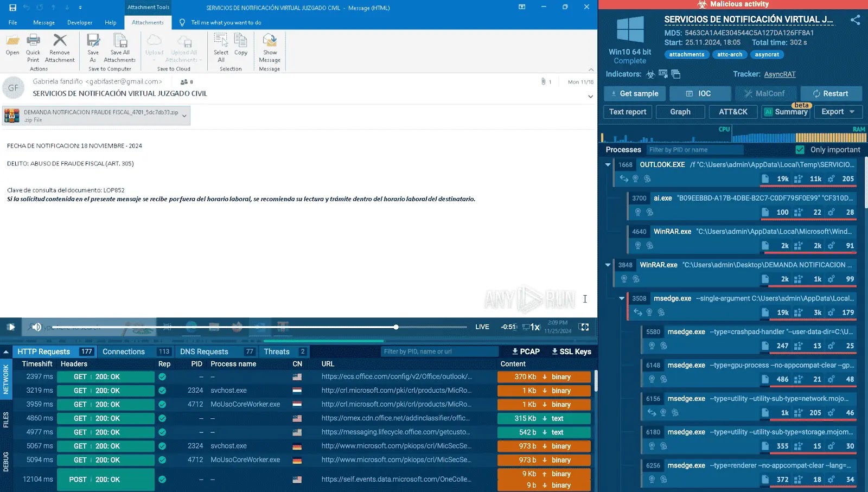Mute the live stream speaker icon
This screenshot has width=868, height=492.
tap(36, 327)
